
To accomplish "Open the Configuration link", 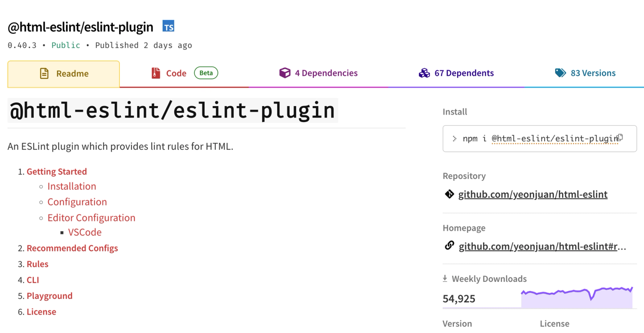I will pyautogui.click(x=77, y=202).
